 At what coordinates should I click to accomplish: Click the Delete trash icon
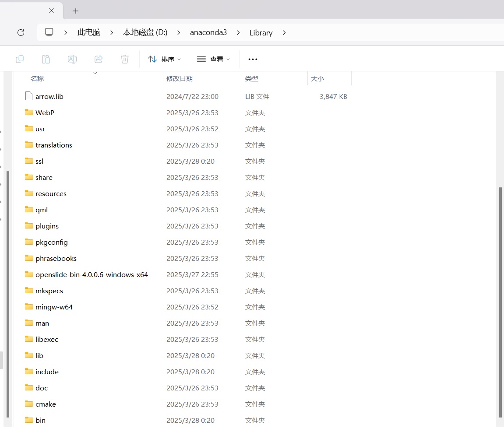tap(124, 59)
